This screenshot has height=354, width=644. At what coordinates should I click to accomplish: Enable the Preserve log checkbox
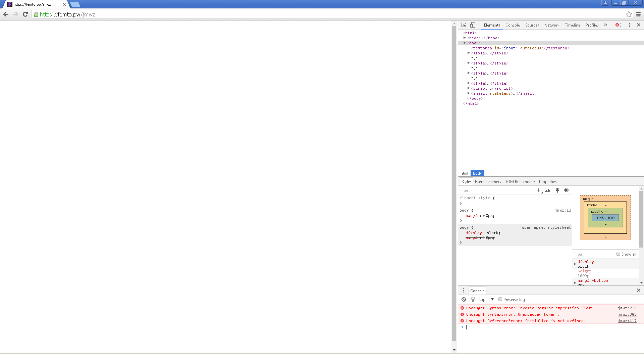point(500,299)
